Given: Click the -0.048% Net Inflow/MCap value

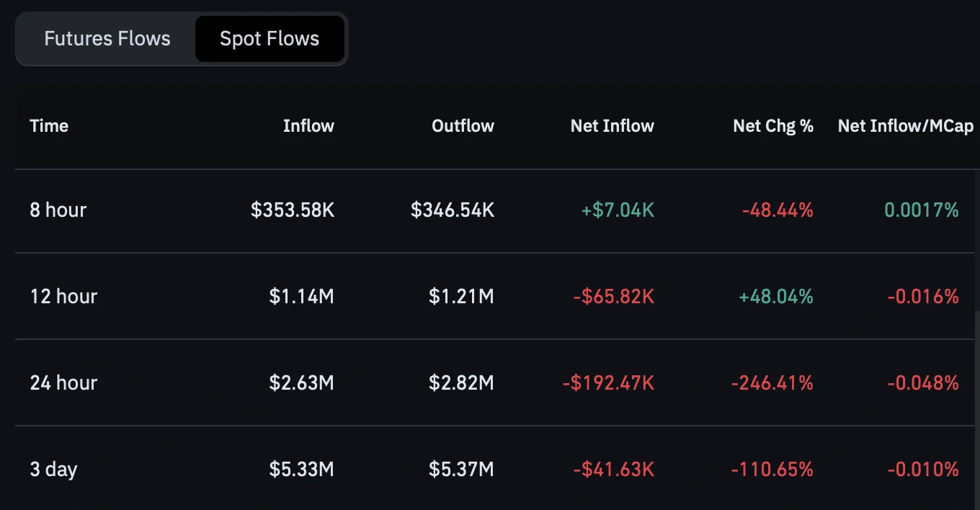Looking at the screenshot, I should (923, 382).
